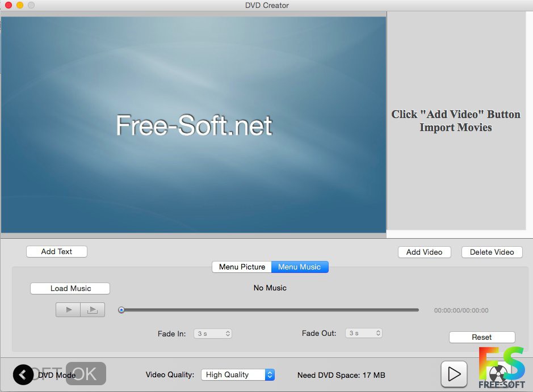
Task: Select the Menu Music tab
Action: click(x=300, y=267)
